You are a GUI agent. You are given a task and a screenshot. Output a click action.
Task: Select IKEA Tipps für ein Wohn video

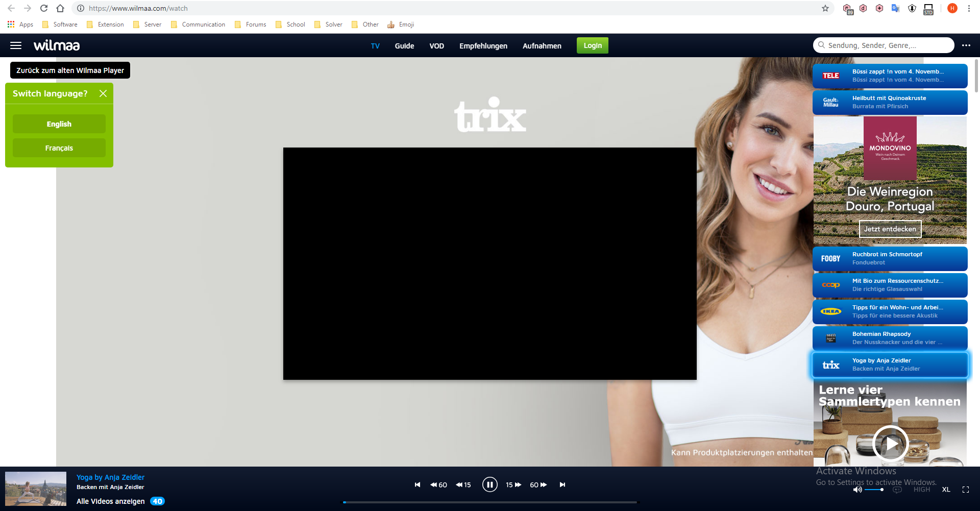coord(890,311)
